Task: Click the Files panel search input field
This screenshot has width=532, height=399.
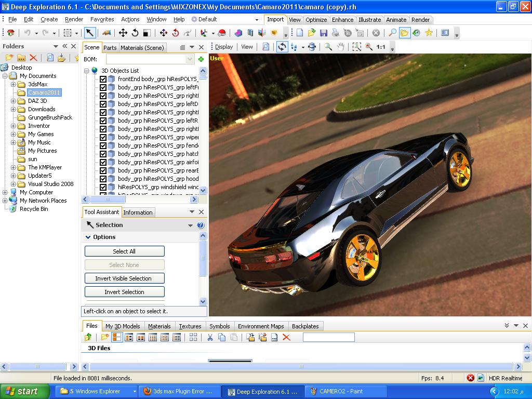Action: point(329,337)
